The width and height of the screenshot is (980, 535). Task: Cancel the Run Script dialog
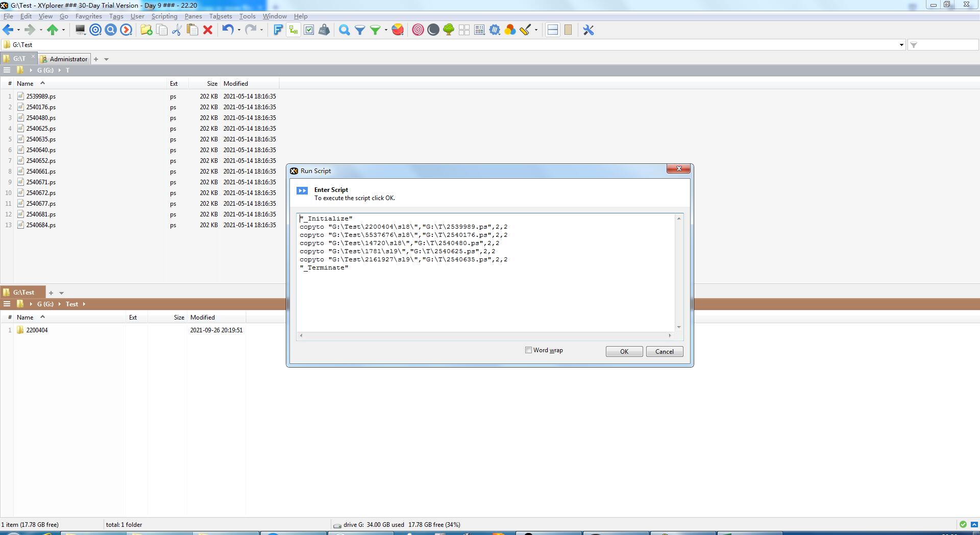[664, 352]
